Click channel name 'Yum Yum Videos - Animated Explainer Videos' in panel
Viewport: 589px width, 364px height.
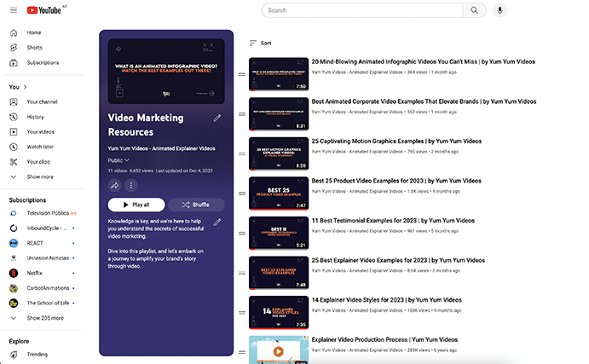pos(161,149)
